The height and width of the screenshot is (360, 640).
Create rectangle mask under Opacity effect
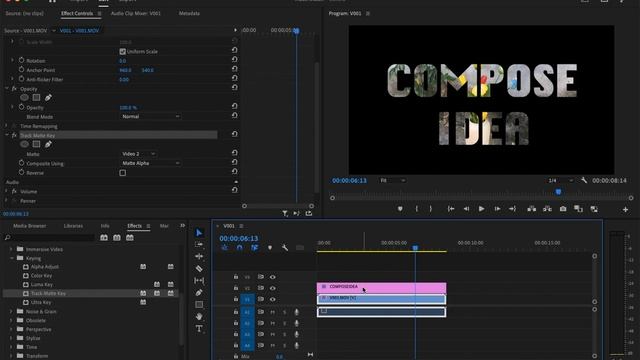coord(36,98)
